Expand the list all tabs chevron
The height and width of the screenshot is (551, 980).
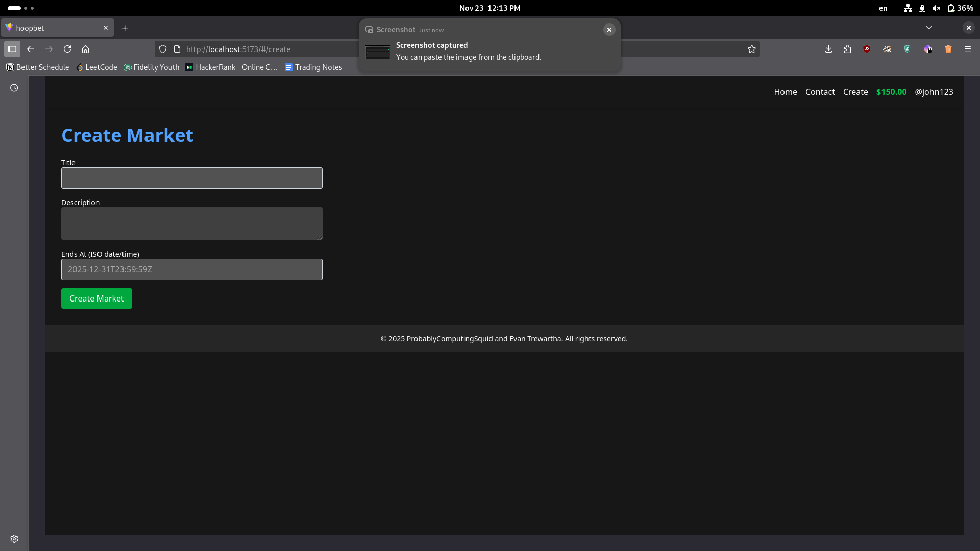[x=929, y=28]
